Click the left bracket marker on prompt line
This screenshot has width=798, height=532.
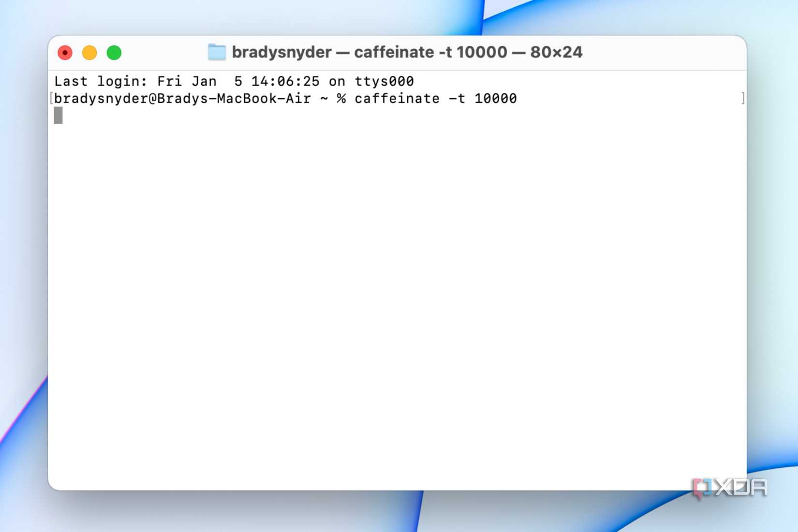pos(51,98)
